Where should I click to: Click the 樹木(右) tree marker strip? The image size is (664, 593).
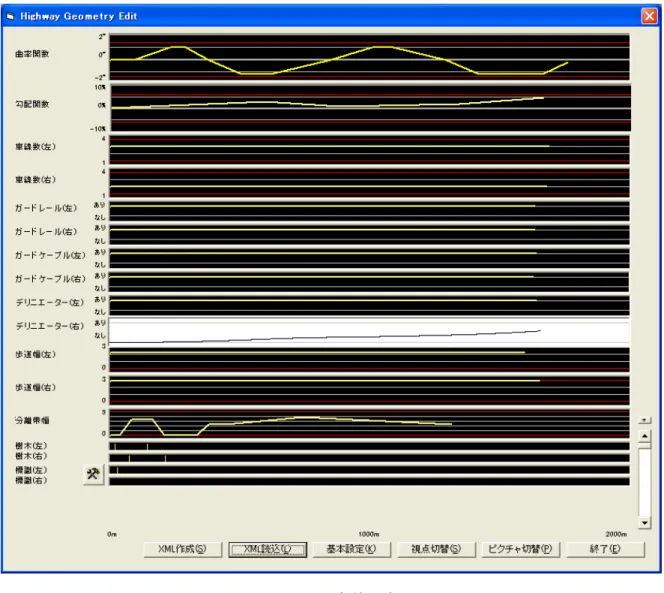(369, 458)
